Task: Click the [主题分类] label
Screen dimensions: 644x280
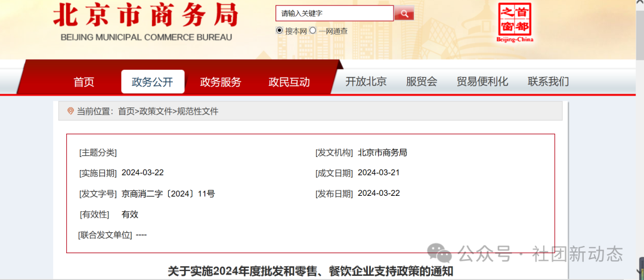Action: pos(98,153)
